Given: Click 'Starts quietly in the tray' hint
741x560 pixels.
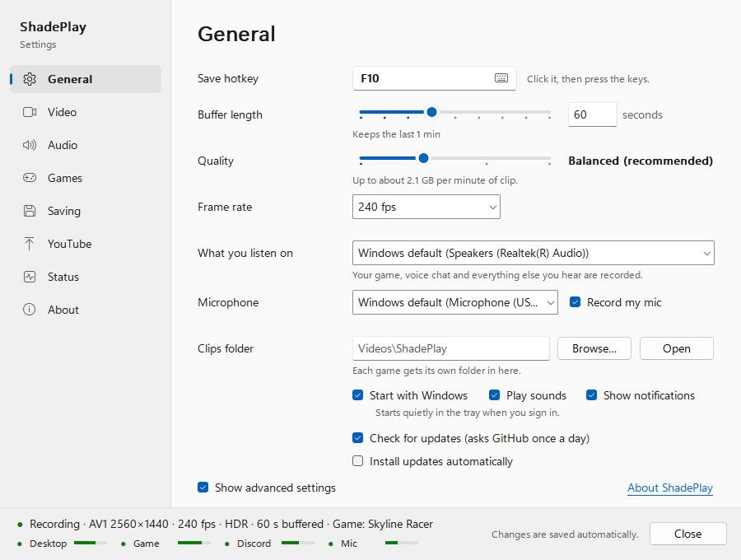Looking at the screenshot, I should [x=468, y=413].
